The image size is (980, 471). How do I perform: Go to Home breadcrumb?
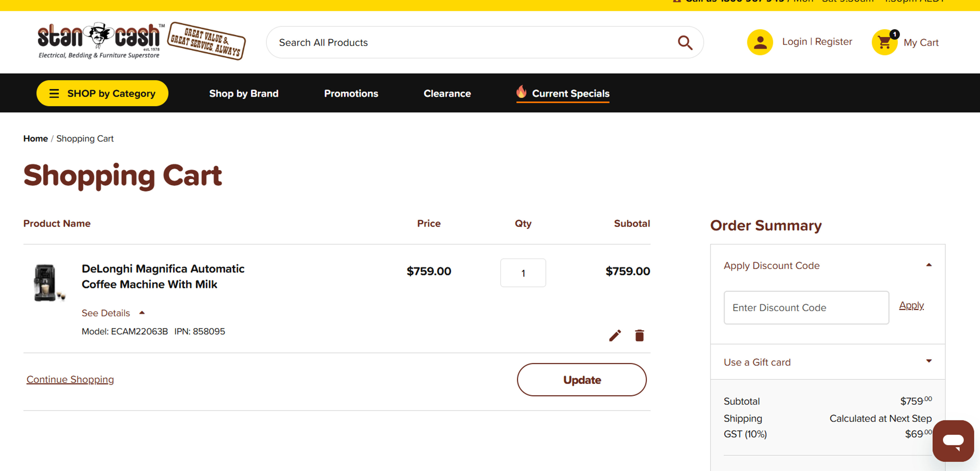[x=35, y=139]
